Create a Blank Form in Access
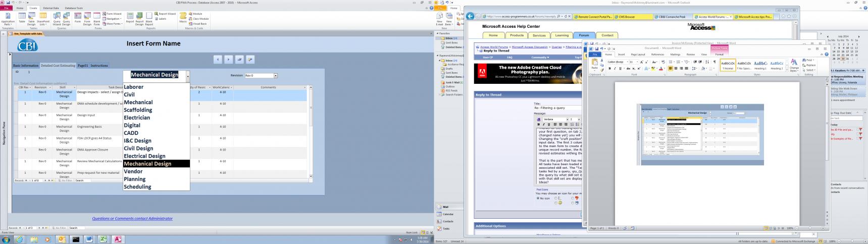Viewport: 868px width, 244px height. (97, 19)
